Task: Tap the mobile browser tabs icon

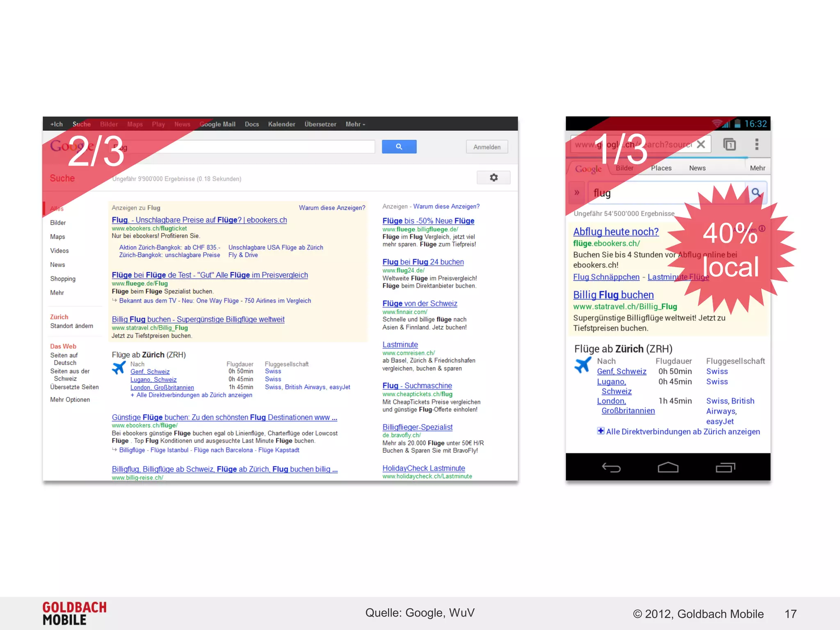Action: point(729,144)
